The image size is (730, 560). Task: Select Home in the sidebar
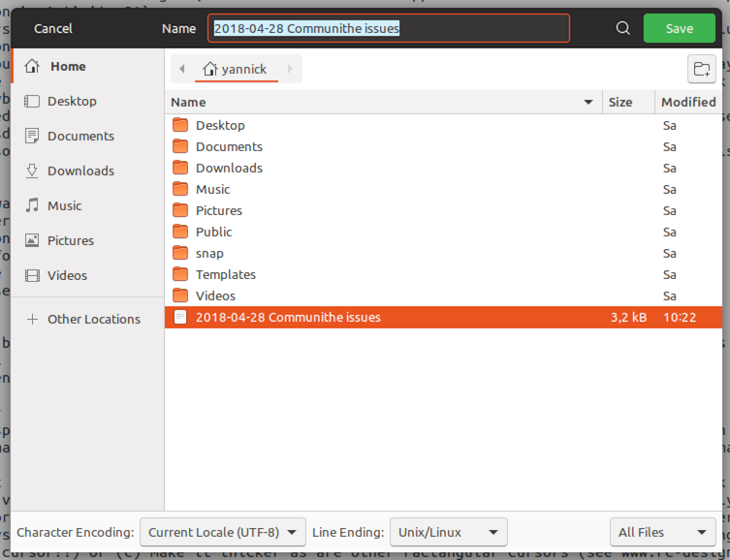[87, 66]
